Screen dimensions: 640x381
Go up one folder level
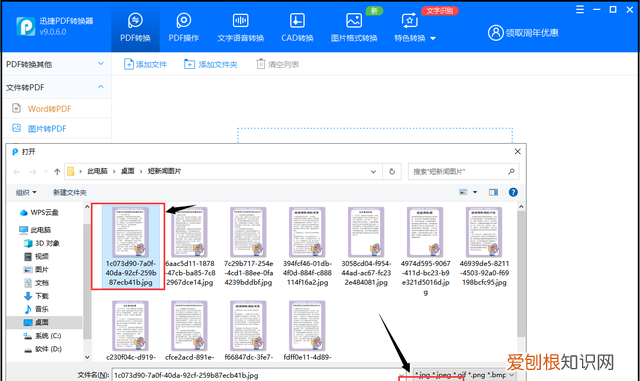57,172
